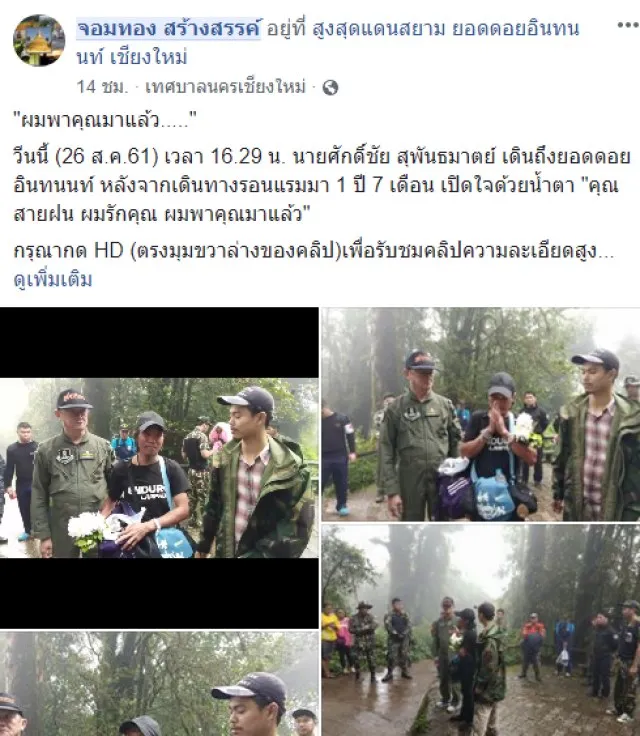
Task: Click the upper black bar of video
Action: pyautogui.click(x=159, y=343)
